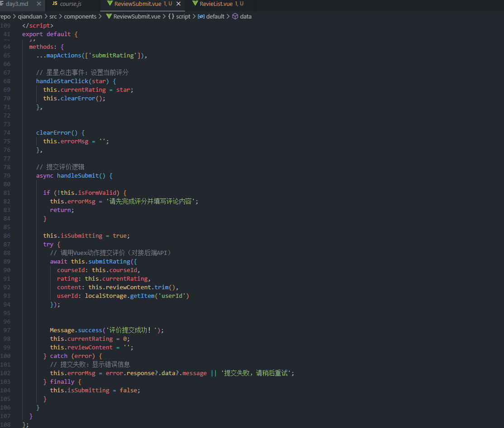Click the 'methods: {' line
This screenshot has height=428, width=504.
coord(47,47)
